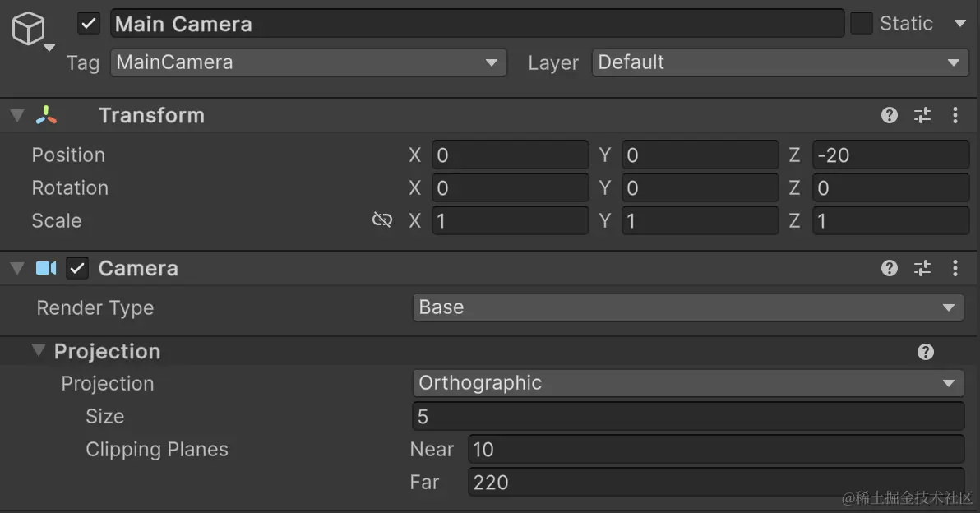Enable the Static checkbox
The height and width of the screenshot is (513, 980).
(x=861, y=24)
